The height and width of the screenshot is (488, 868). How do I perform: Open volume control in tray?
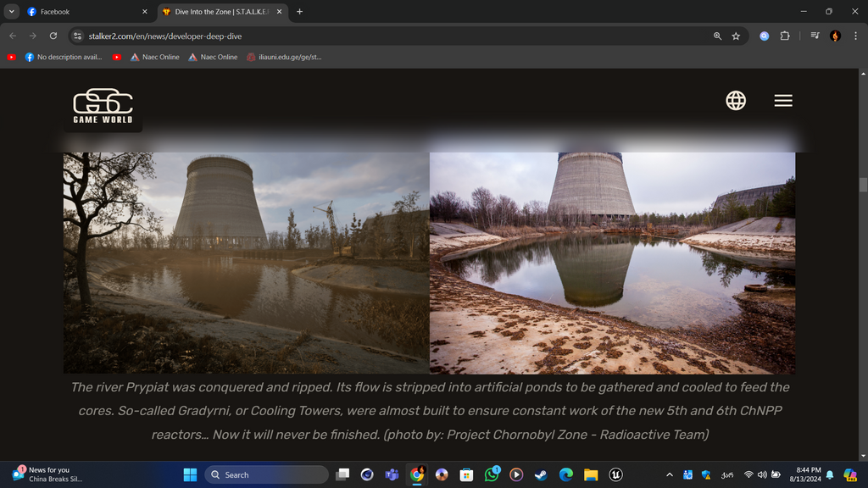pyautogui.click(x=762, y=474)
